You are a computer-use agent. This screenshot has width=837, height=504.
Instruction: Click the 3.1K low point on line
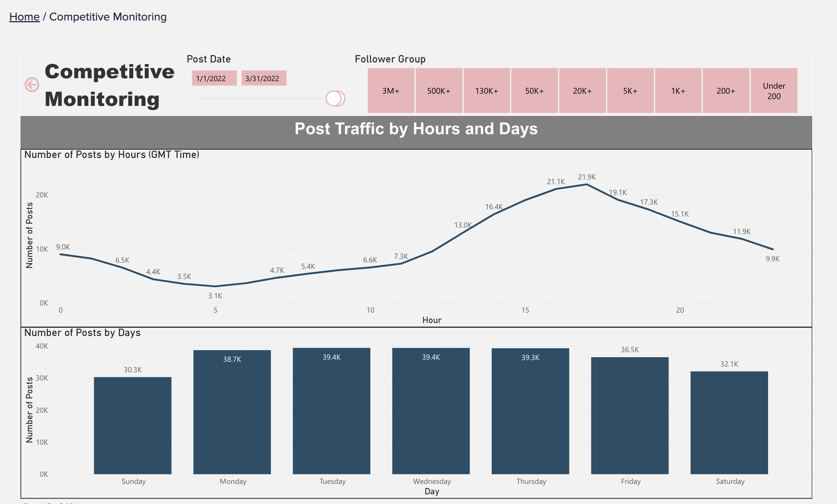pyautogui.click(x=215, y=286)
